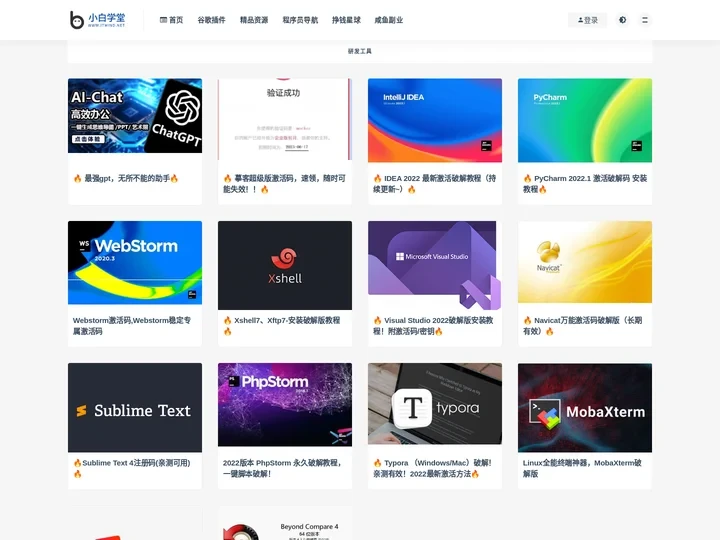Click the MobaXterm terminal icon

tap(545, 413)
